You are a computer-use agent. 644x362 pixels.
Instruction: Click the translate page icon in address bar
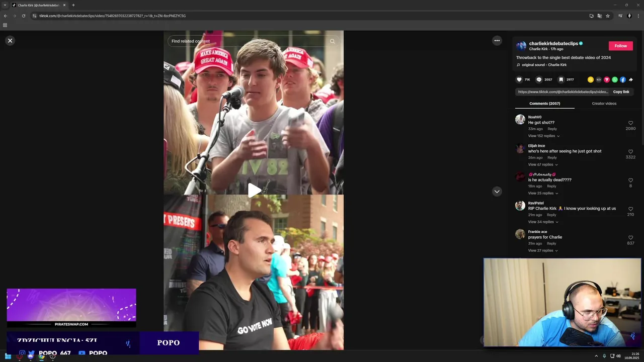tap(600, 16)
